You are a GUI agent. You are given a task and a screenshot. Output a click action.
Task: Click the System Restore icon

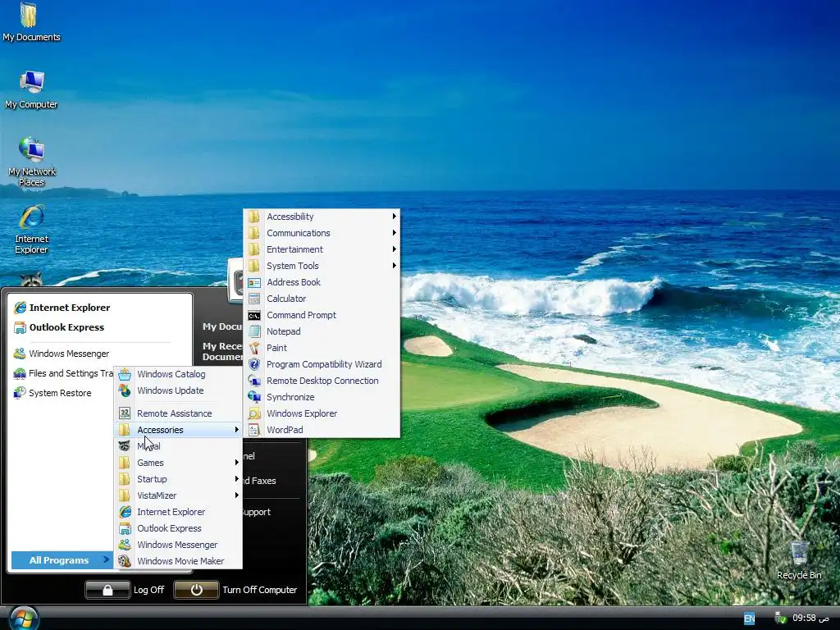[20, 393]
